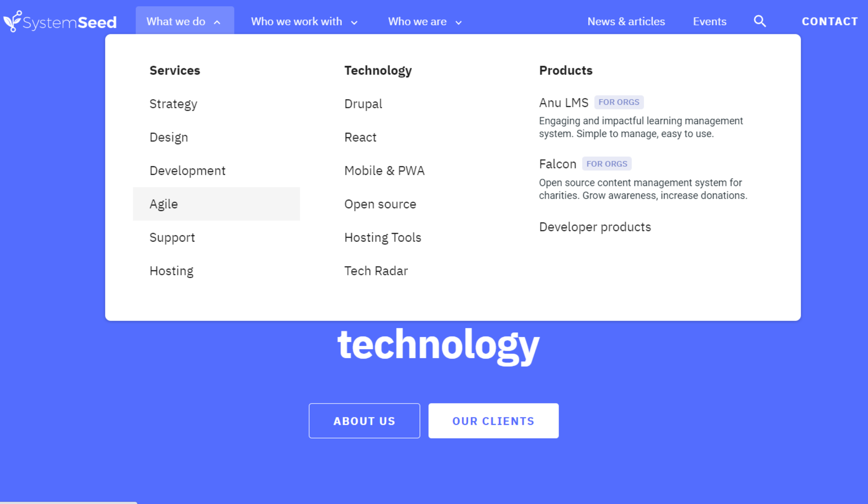Toggle the FOR ORGS badge on Anu LMS
Image resolution: width=868 pixels, height=504 pixels.
pyautogui.click(x=618, y=102)
